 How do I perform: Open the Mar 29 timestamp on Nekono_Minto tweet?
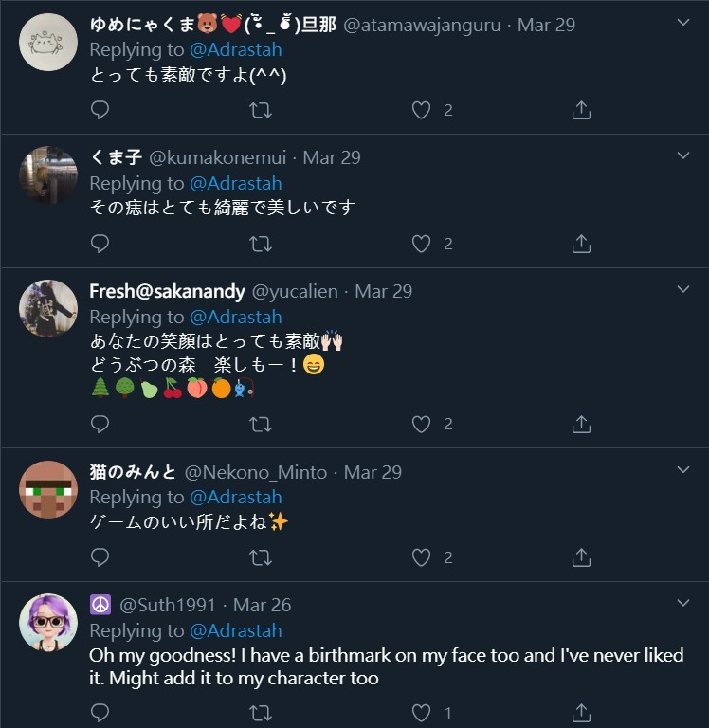(373, 472)
